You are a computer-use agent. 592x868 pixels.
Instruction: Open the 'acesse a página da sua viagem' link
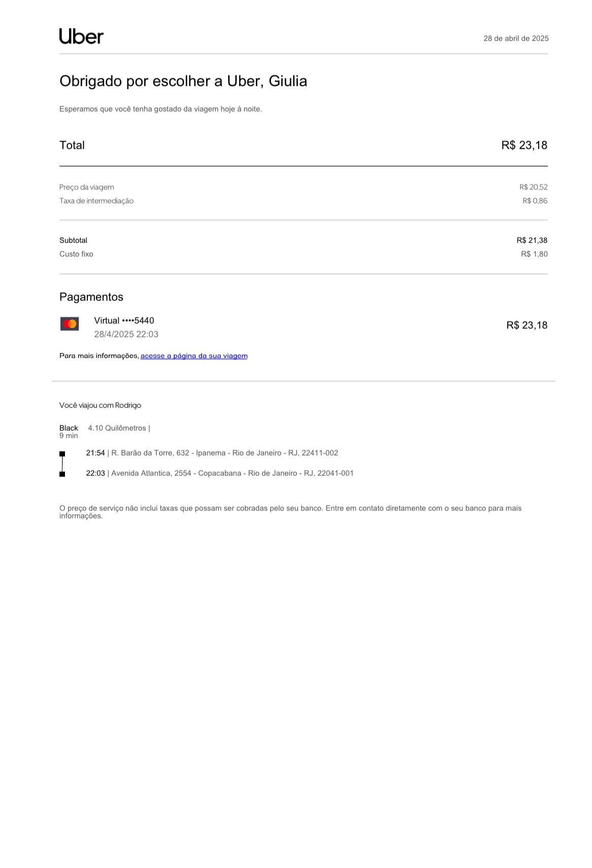point(194,356)
